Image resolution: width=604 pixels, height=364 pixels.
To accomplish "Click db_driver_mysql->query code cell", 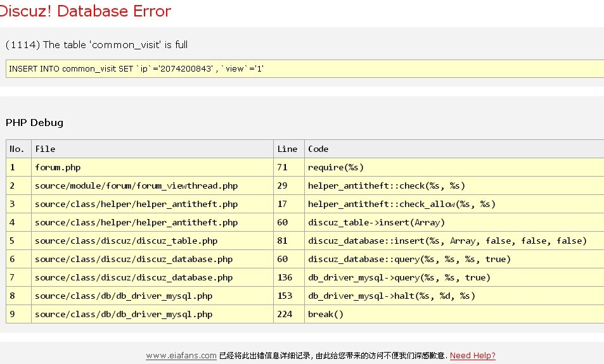I will point(454,277).
